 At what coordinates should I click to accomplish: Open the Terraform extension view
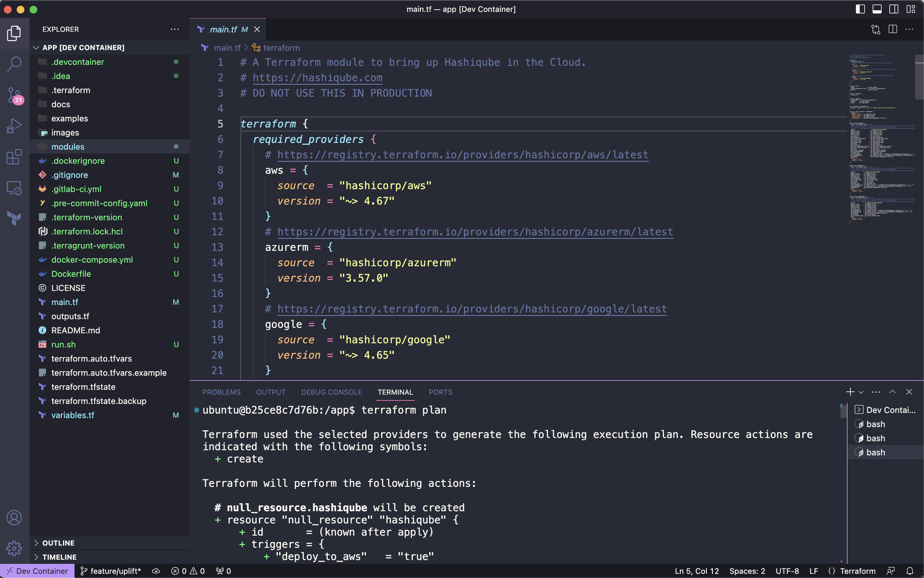pos(14,218)
